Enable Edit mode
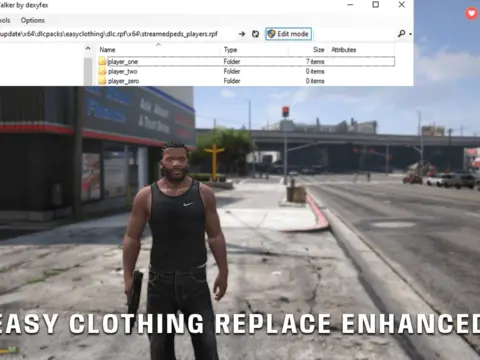Image resolution: width=480 pixels, height=360 pixels. [x=289, y=34]
